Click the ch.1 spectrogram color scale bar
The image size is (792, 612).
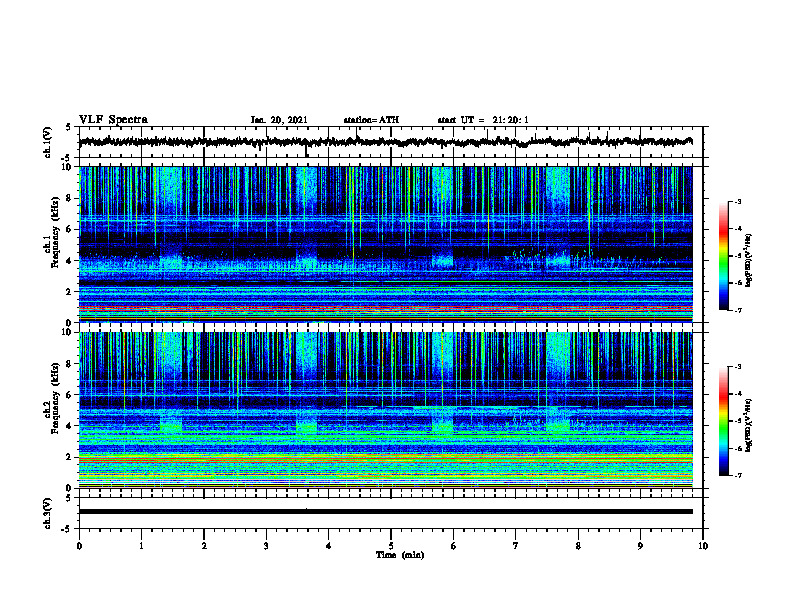[724, 256]
